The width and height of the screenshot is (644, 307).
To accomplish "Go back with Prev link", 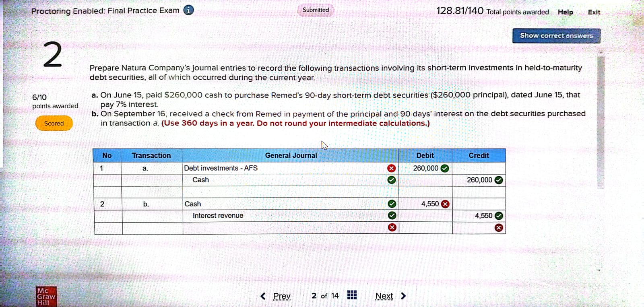I will (x=281, y=296).
